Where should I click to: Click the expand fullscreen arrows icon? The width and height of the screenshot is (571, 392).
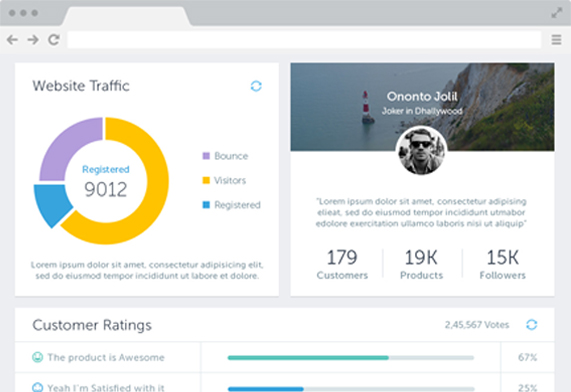[x=556, y=13]
